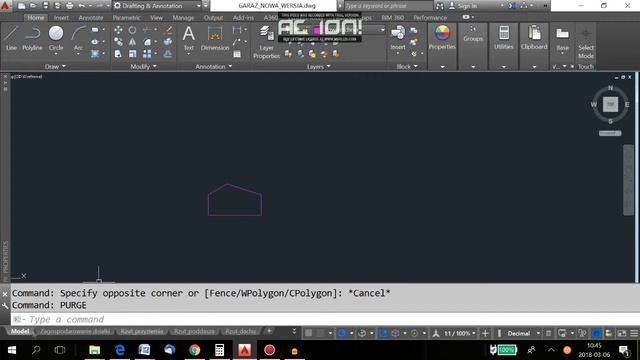This screenshot has height=360, width=640.
Task: Switch to the Model layout tab
Action: point(20,331)
